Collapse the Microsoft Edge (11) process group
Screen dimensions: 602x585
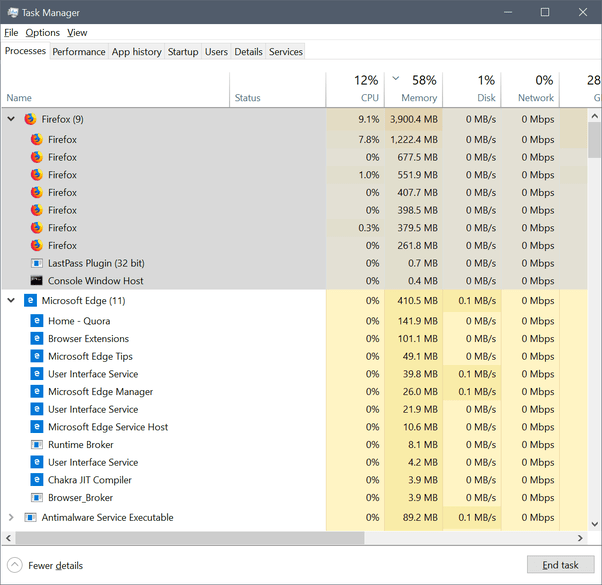click(x=11, y=300)
